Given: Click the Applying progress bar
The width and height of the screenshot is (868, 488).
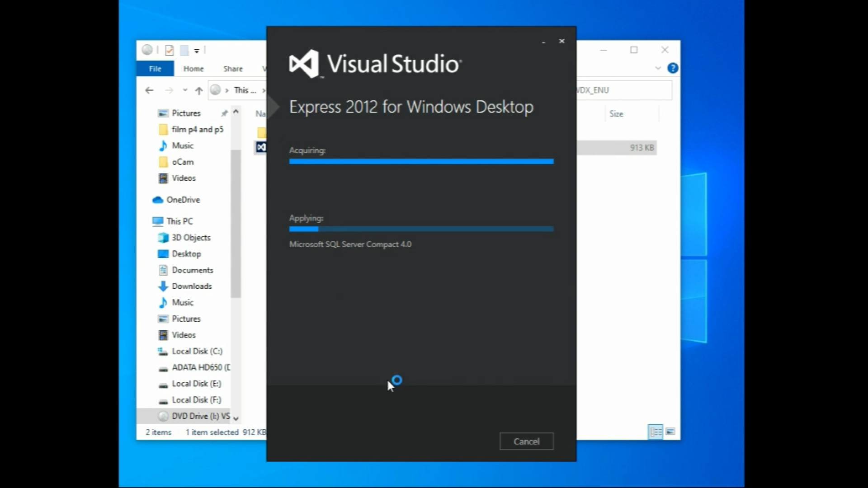Looking at the screenshot, I should click(421, 229).
